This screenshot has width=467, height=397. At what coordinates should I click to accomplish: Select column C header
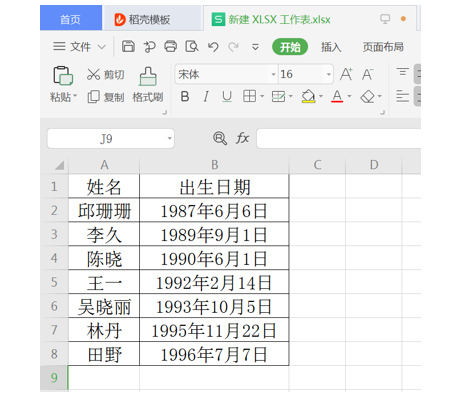coord(317,165)
